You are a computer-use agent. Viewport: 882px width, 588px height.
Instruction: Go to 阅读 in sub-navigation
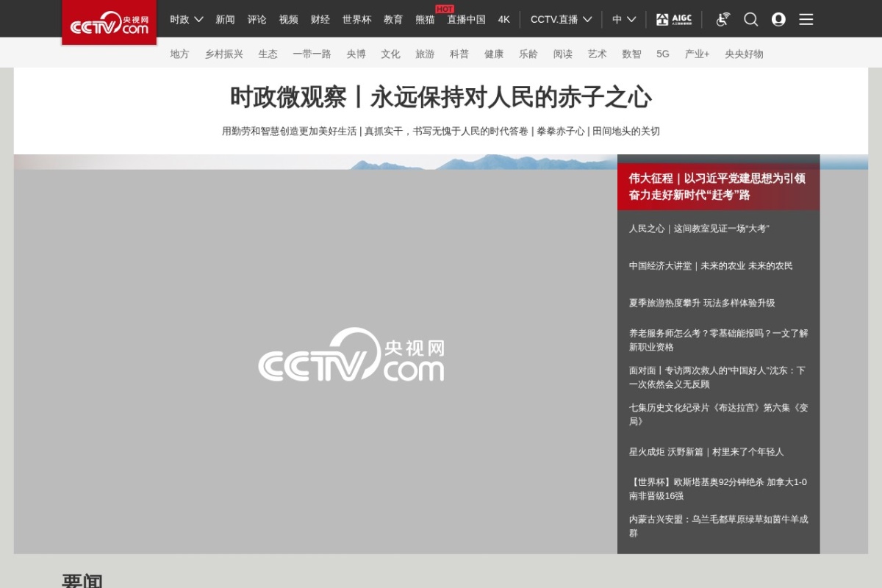pyautogui.click(x=562, y=54)
